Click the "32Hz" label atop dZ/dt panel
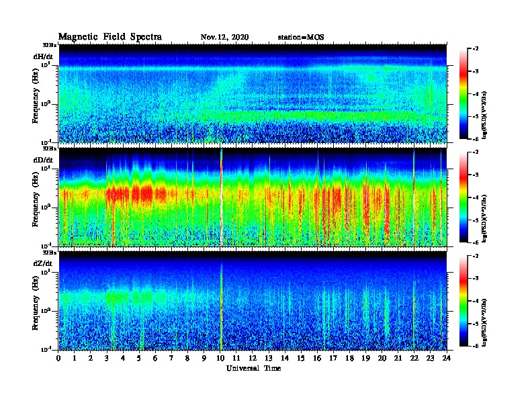The image size is (532, 411). tap(50, 253)
